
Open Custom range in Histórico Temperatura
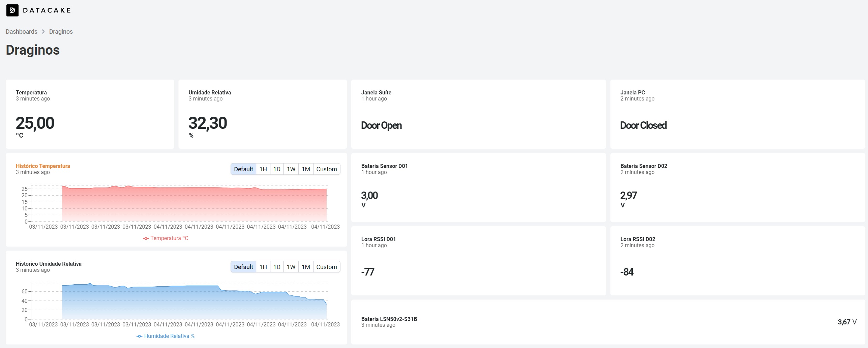coord(327,169)
